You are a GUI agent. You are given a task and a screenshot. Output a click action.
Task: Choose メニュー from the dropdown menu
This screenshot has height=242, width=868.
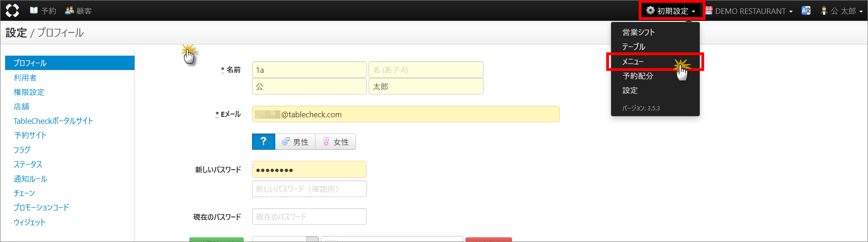633,62
